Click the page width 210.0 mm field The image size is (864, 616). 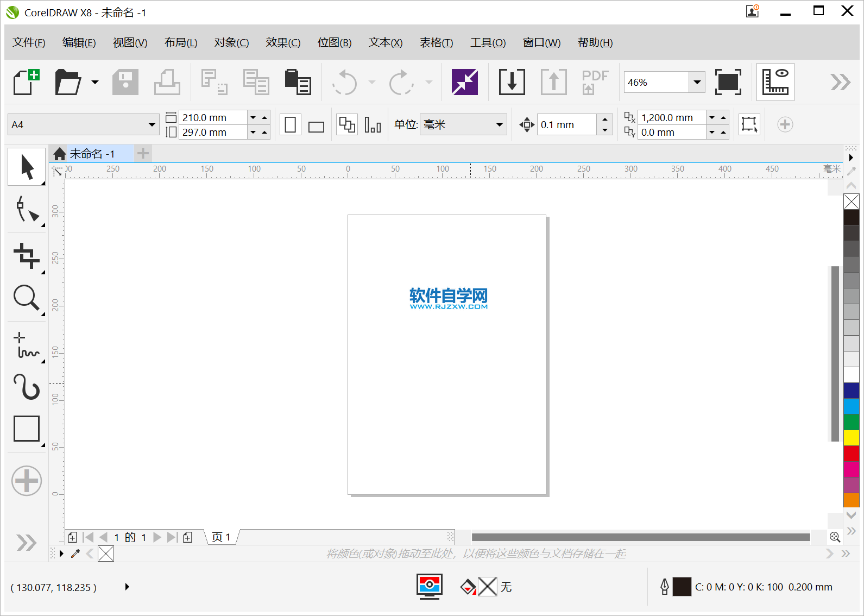pos(213,117)
